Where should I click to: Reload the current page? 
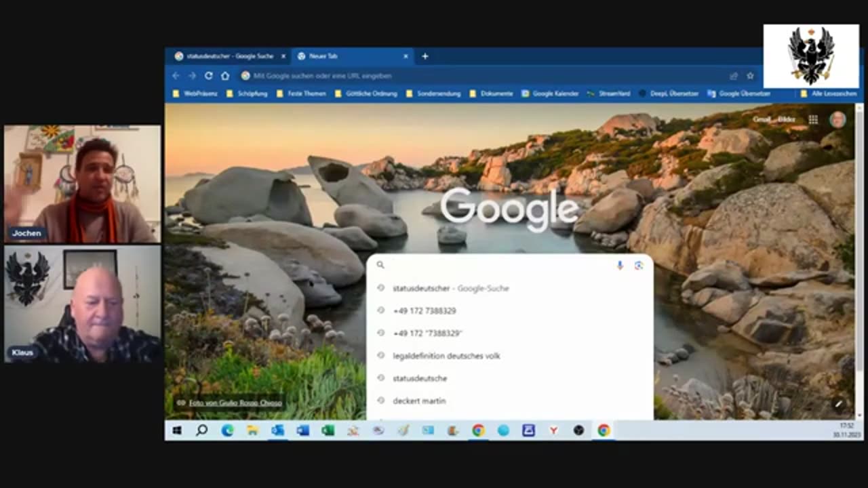click(x=208, y=76)
